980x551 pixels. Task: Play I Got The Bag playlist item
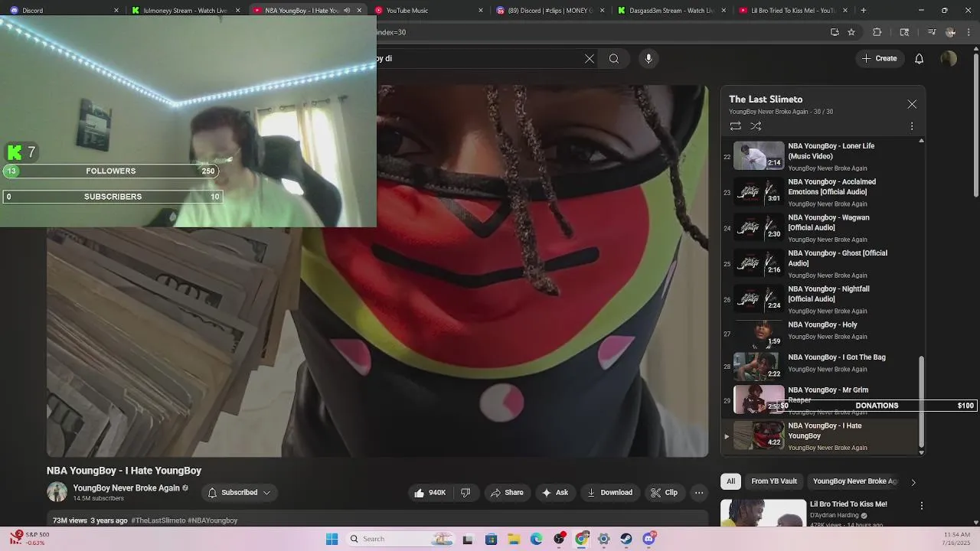[820, 366]
